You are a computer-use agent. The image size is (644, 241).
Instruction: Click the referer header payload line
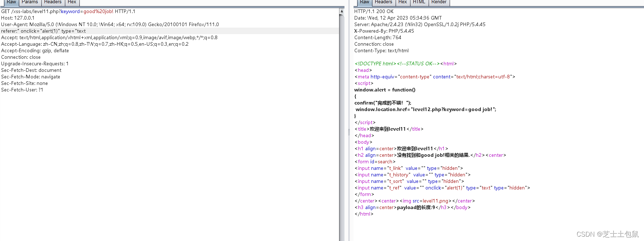pyautogui.click(x=44, y=31)
